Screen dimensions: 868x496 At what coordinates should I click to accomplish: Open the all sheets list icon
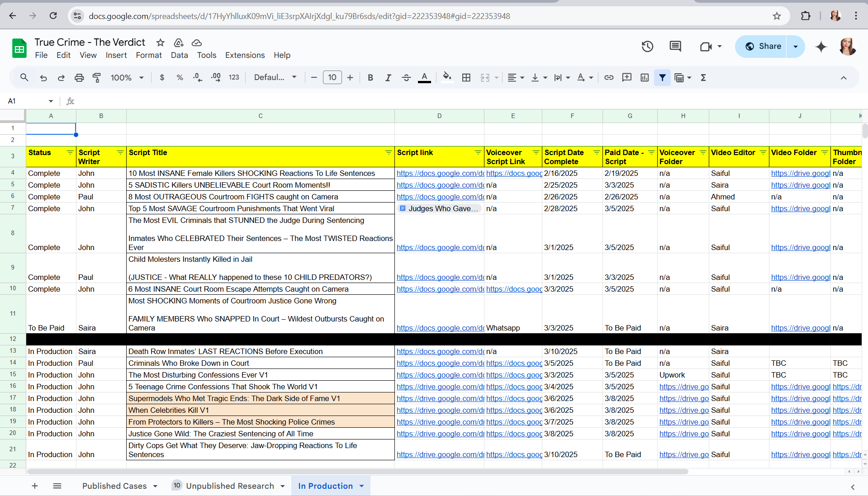(x=57, y=486)
